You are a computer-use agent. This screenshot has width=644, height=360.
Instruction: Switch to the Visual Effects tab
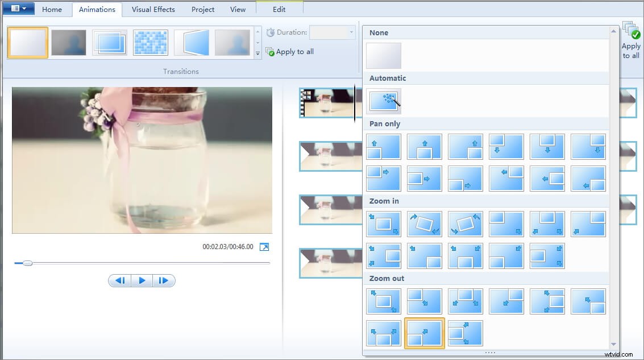click(153, 9)
